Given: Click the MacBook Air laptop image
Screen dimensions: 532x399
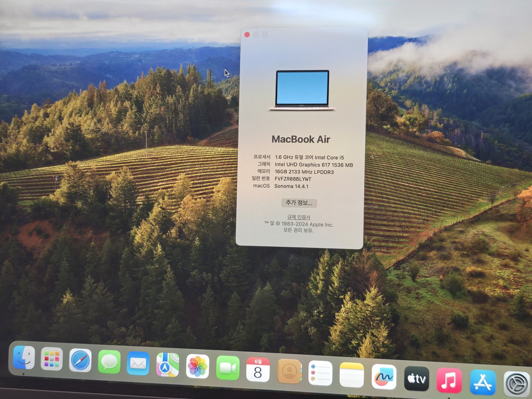Looking at the screenshot, I should pos(302,90).
